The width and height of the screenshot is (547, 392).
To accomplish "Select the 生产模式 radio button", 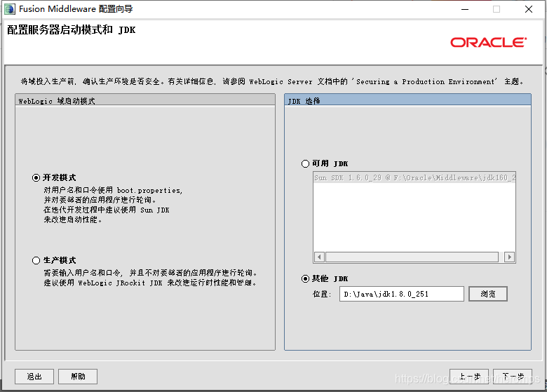I will pyautogui.click(x=36, y=261).
